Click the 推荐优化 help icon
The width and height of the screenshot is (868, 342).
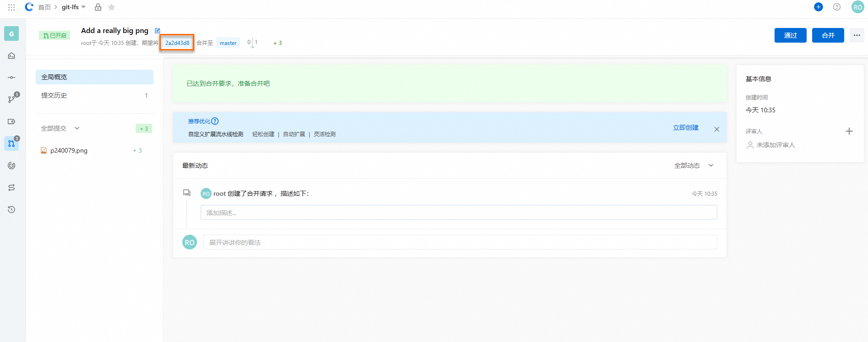pyautogui.click(x=215, y=121)
